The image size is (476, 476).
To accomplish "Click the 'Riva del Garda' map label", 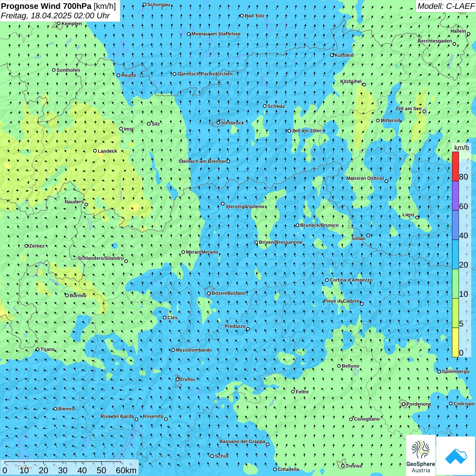I will [117, 417].
